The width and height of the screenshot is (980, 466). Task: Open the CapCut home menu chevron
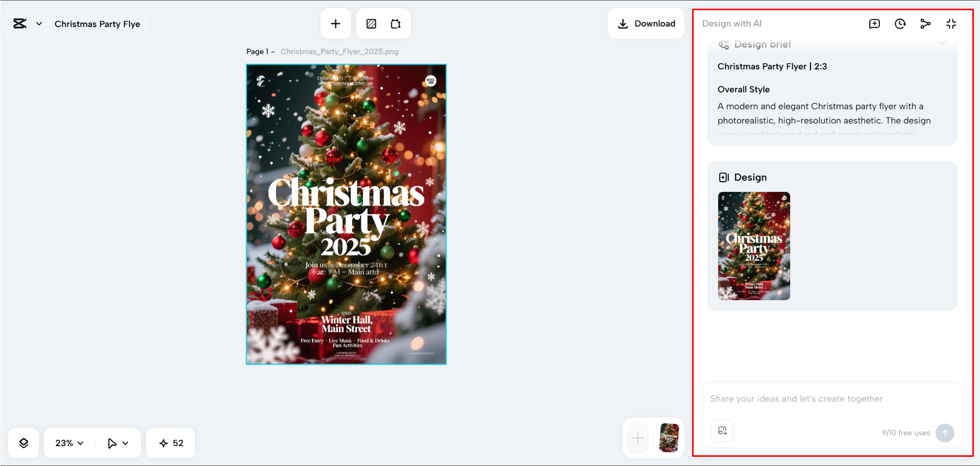(38, 23)
